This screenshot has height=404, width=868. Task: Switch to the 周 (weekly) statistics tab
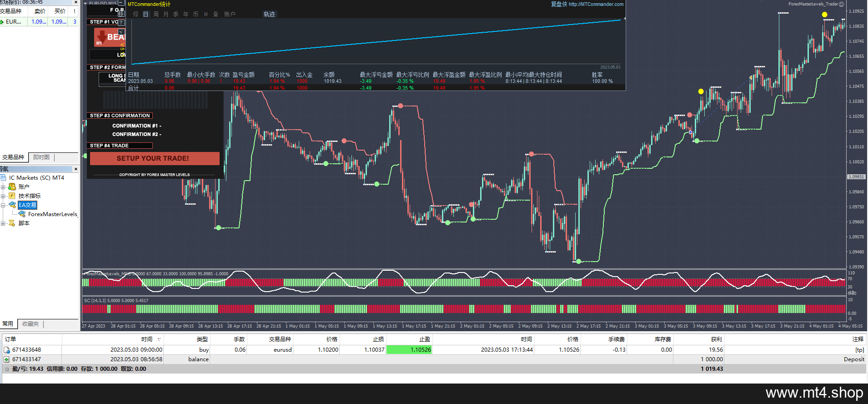pos(156,15)
